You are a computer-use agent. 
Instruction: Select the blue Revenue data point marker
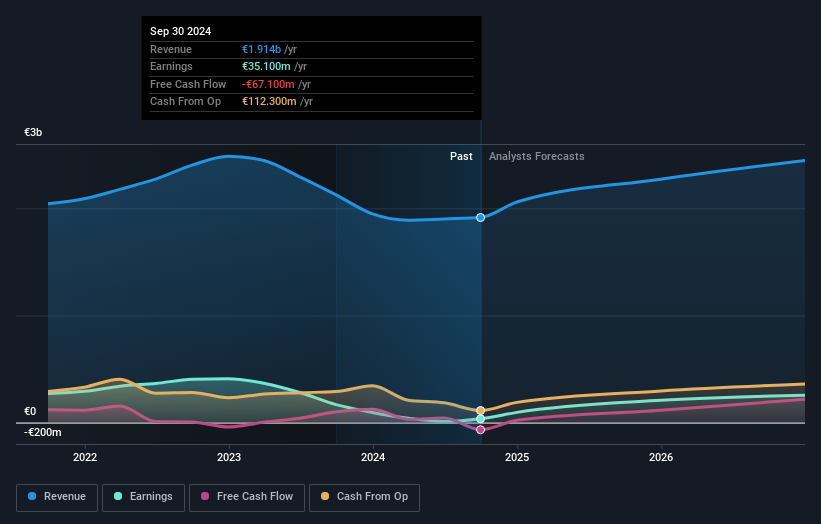click(480, 217)
